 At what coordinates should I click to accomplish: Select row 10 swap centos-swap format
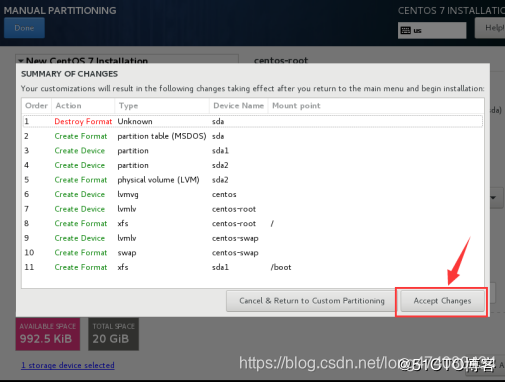pos(253,253)
